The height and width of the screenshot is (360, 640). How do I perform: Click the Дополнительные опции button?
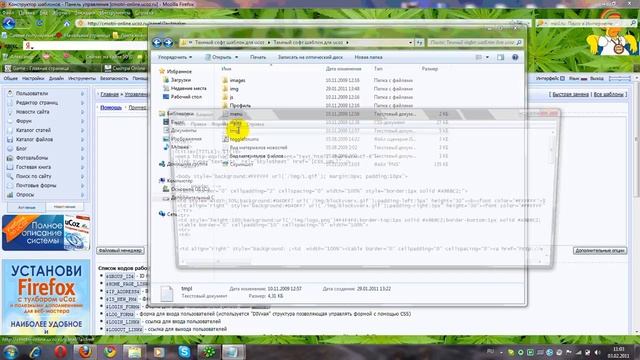click(600, 251)
